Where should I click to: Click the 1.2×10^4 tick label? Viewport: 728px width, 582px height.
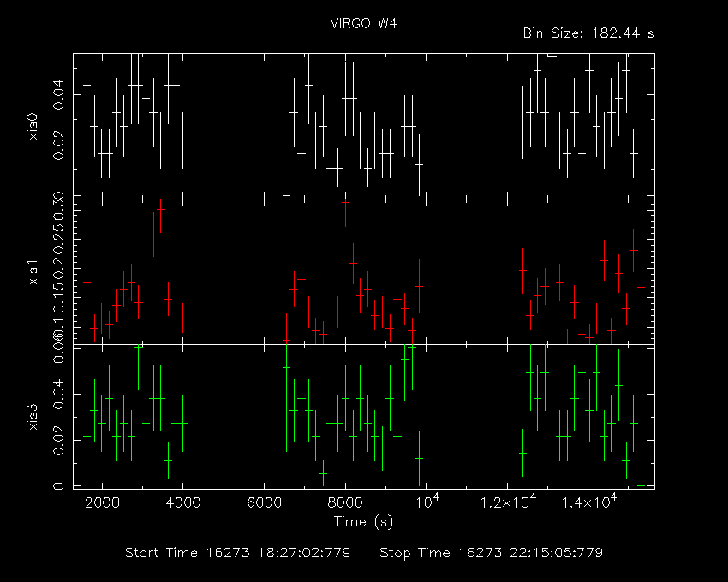[x=508, y=502]
